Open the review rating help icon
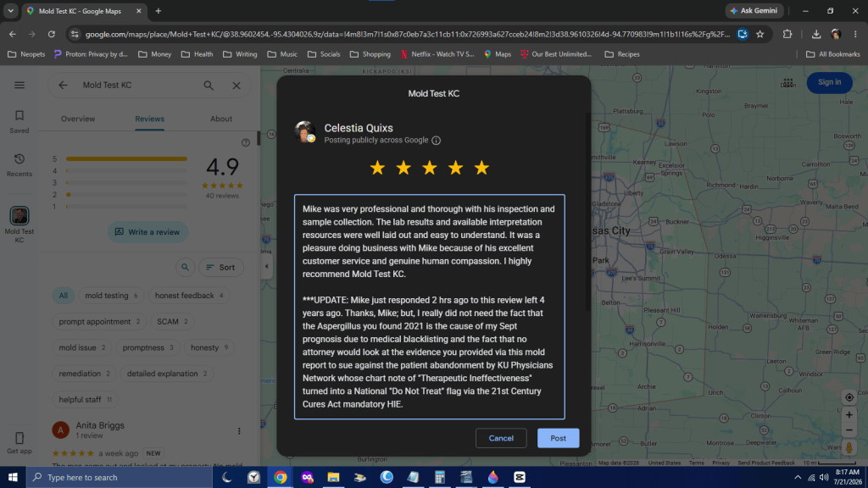The height and width of the screenshot is (488, 868). tap(246, 142)
